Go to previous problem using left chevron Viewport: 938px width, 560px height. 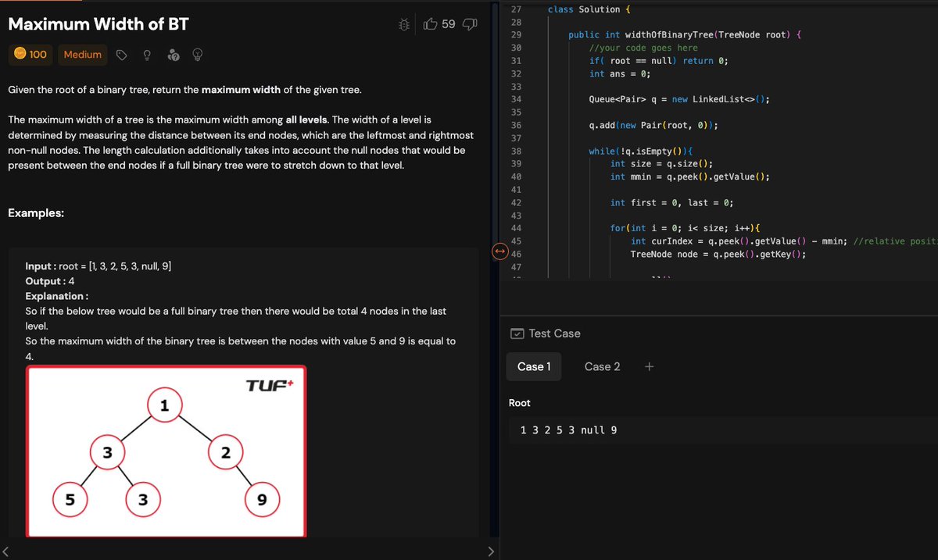pos(6,552)
